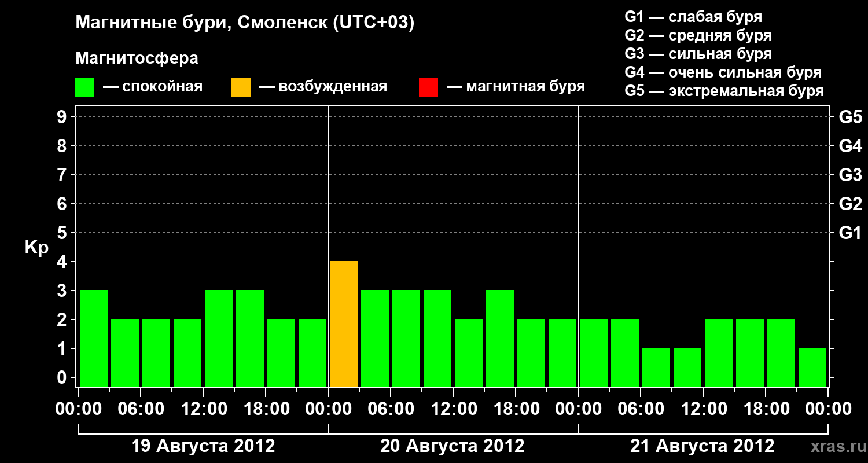Select the first green bar of 19 Августа

point(94,338)
